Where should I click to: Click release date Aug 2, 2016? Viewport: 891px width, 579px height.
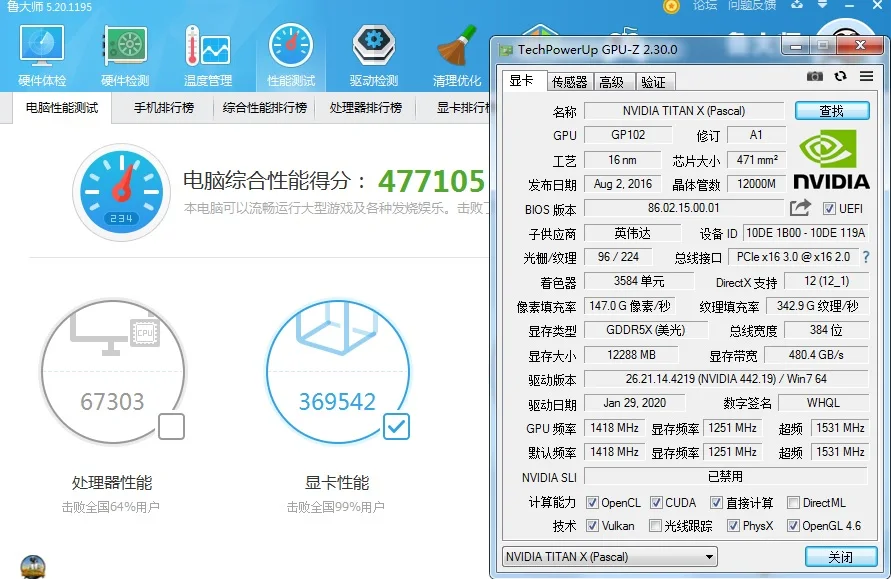coord(623,184)
